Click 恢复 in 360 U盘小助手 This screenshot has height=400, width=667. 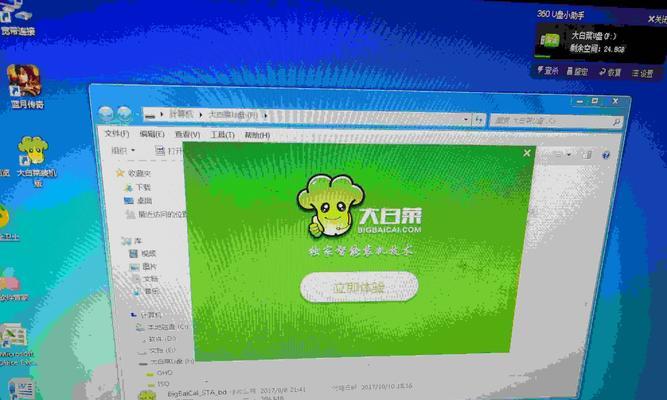610,72
